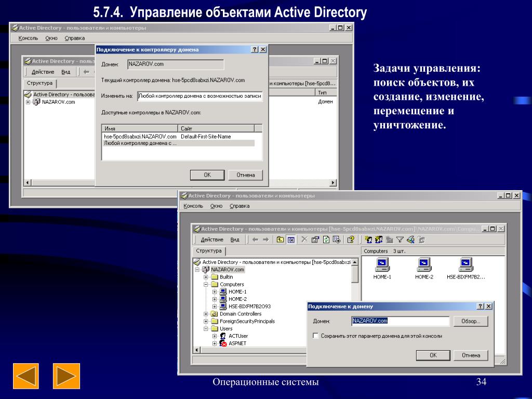Click the Back arrow in the upper AD window

[x=86, y=72]
